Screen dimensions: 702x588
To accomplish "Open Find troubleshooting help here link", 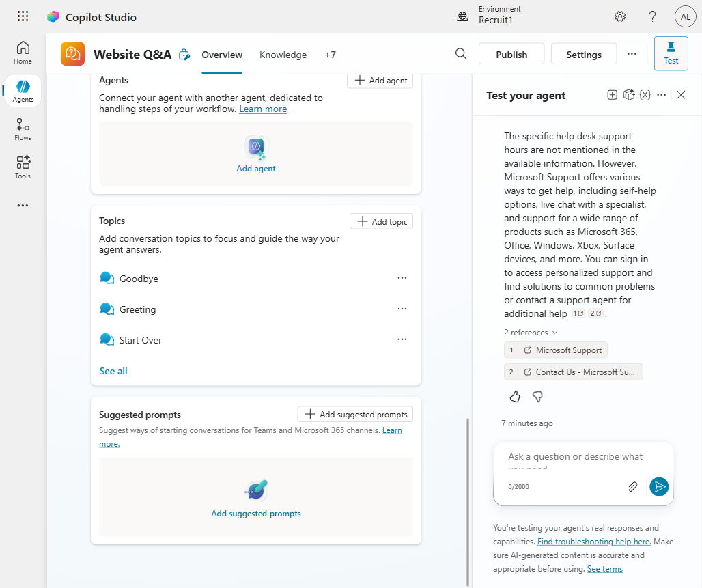I will click(x=594, y=542).
